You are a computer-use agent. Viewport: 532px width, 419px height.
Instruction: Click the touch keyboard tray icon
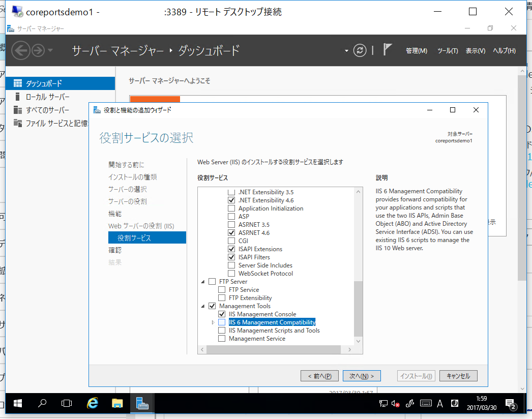point(426,403)
